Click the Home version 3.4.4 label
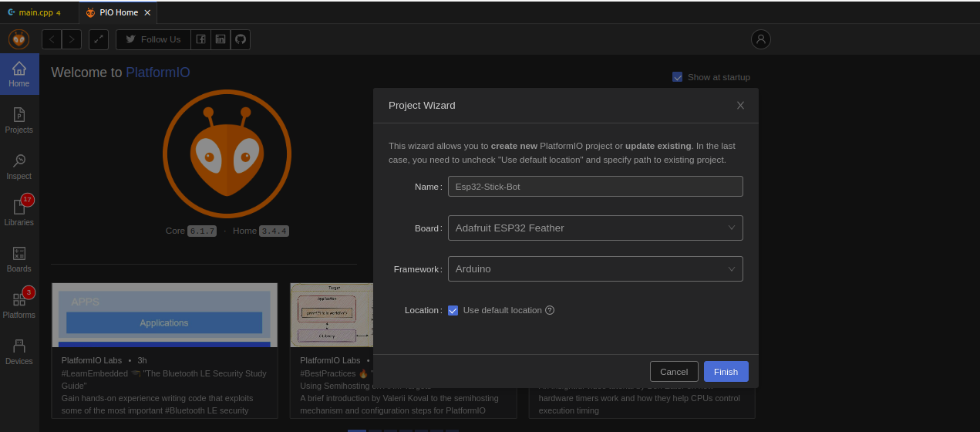Image resolution: width=980 pixels, height=432 pixels. click(x=274, y=231)
